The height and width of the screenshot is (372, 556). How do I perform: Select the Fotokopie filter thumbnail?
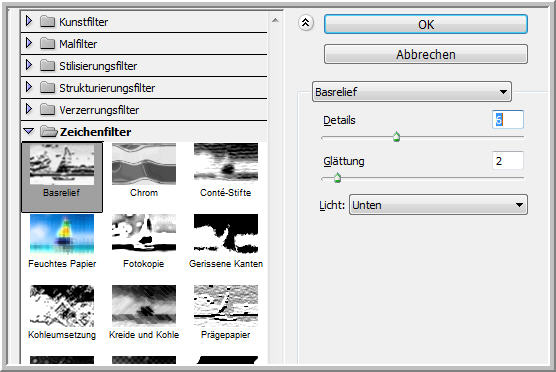144,234
